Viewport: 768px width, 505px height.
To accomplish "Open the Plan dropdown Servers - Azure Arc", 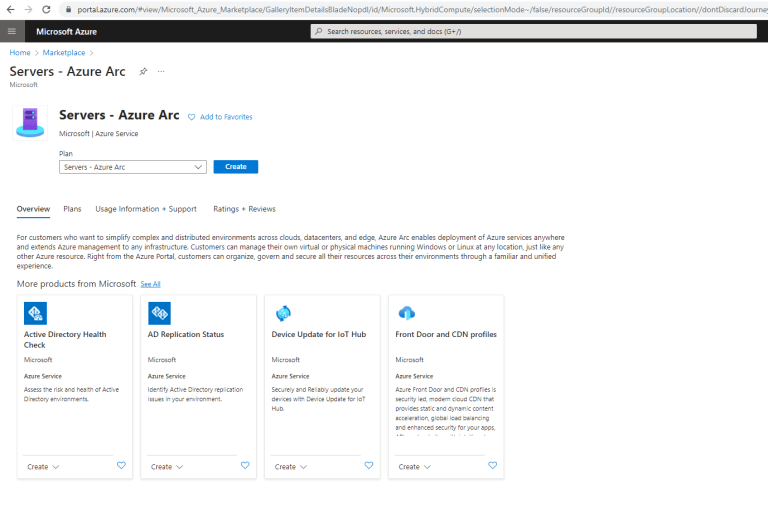I will pyautogui.click(x=133, y=167).
